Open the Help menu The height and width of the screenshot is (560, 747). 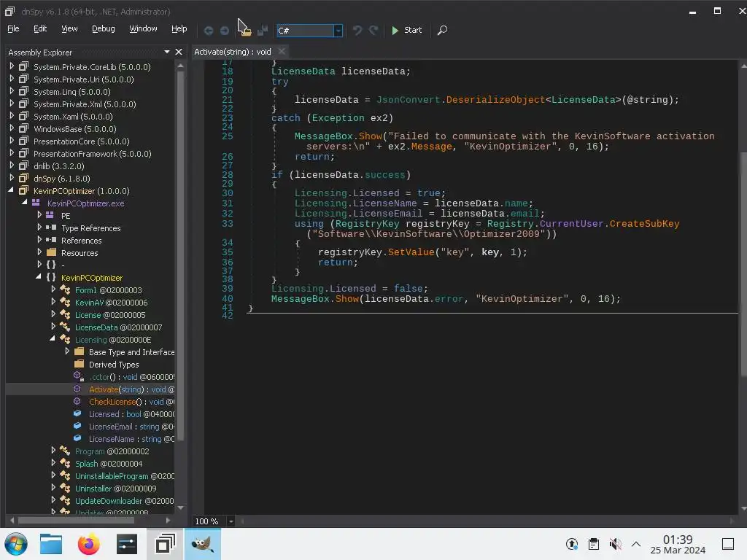(x=179, y=28)
